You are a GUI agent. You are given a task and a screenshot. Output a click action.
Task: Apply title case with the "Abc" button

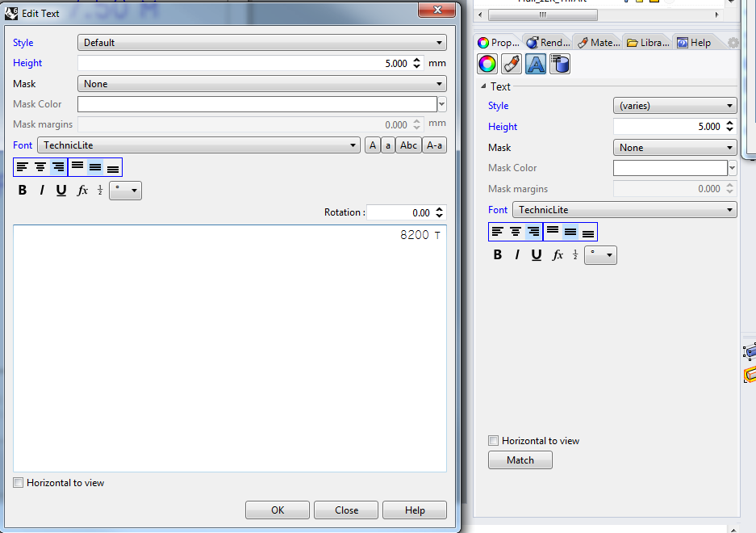pyautogui.click(x=408, y=145)
